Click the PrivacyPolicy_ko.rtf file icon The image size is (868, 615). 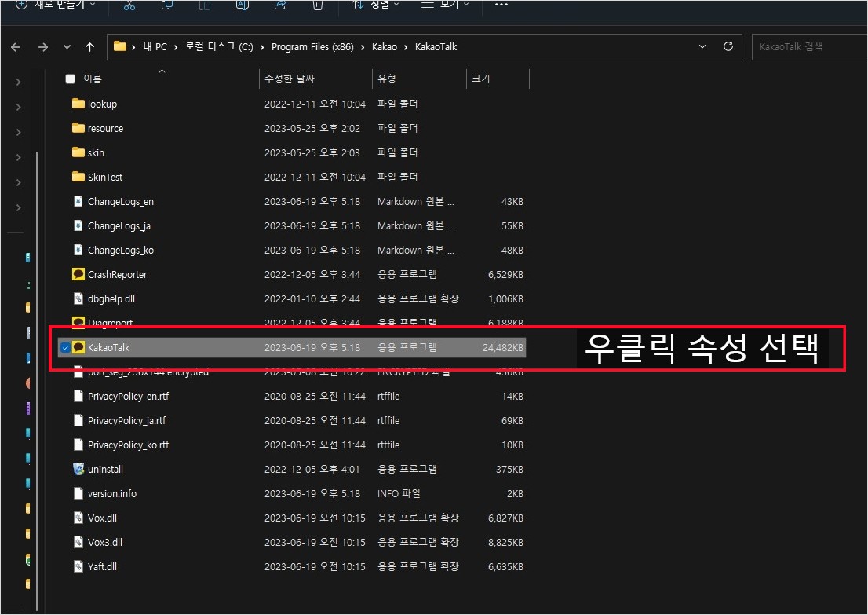click(x=78, y=445)
